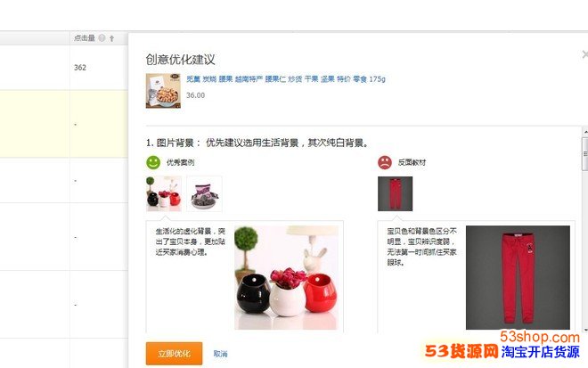Click the scrollbar up arrow
588x368 pixels.
pyautogui.click(x=585, y=133)
